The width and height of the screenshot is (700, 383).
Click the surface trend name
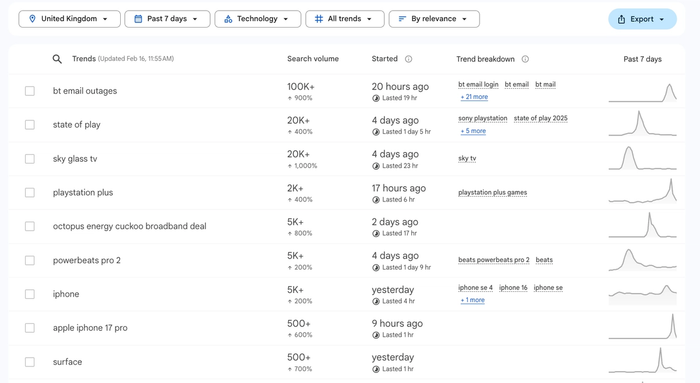67,362
